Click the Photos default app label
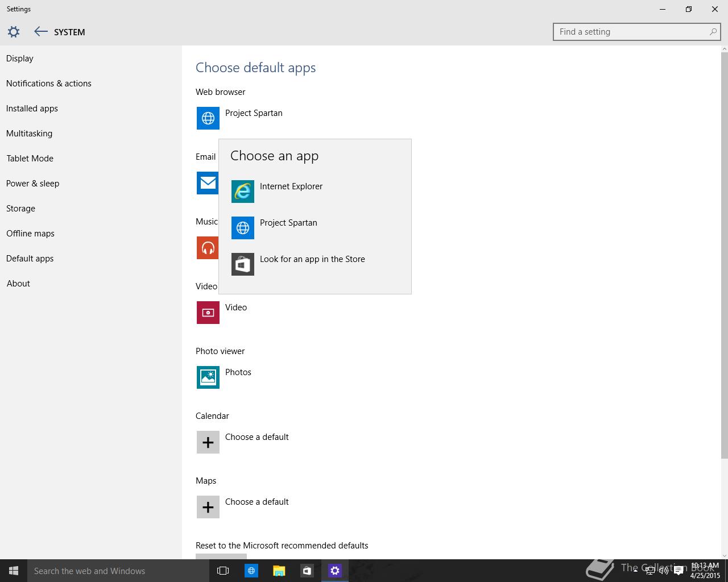The width and height of the screenshot is (728, 582). 238,372
